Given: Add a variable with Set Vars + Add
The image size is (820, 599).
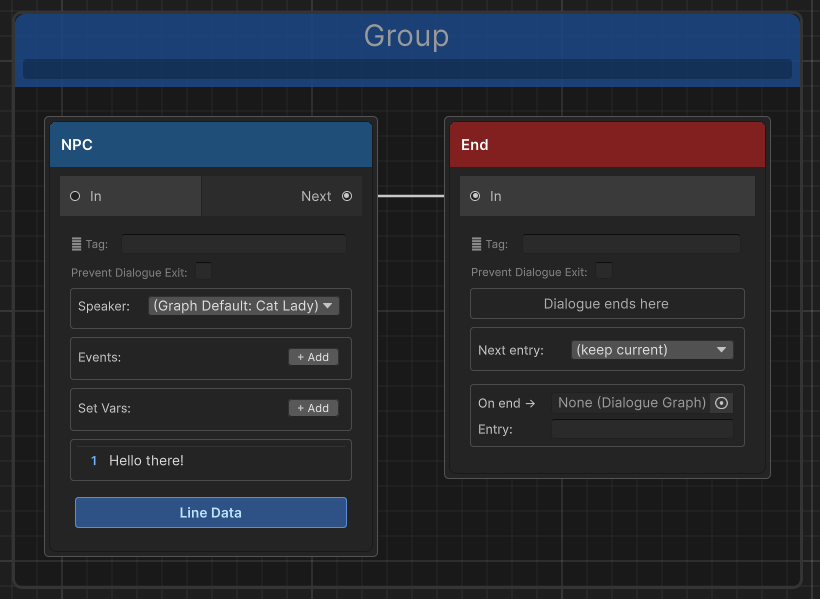Looking at the screenshot, I should coord(313,408).
